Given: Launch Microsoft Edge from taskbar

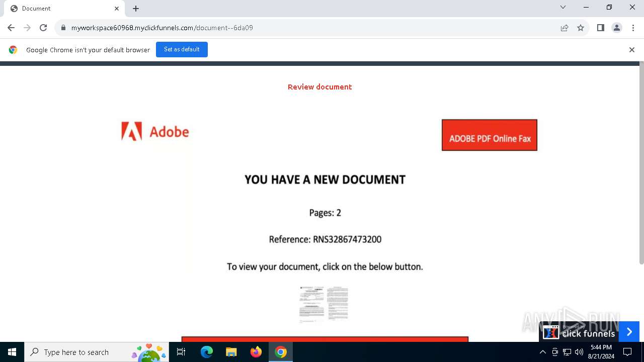Looking at the screenshot, I should pos(207,352).
